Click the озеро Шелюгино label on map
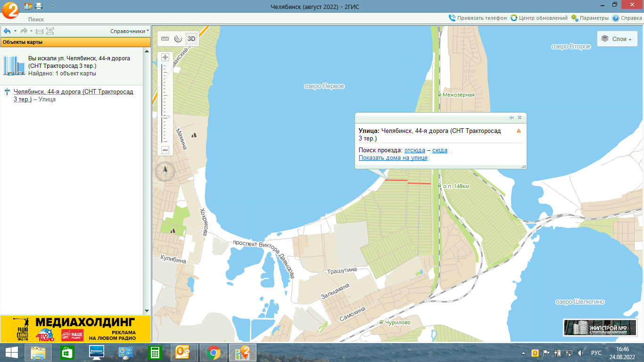 tap(579, 302)
